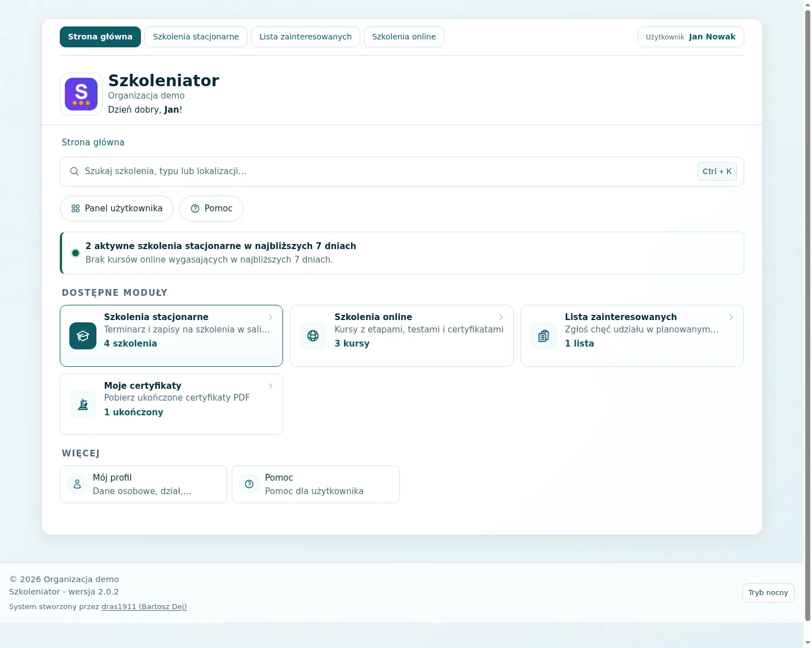Open chevron on Szkolenia online card
The width and height of the screenshot is (812, 648).
[x=501, y=317]
